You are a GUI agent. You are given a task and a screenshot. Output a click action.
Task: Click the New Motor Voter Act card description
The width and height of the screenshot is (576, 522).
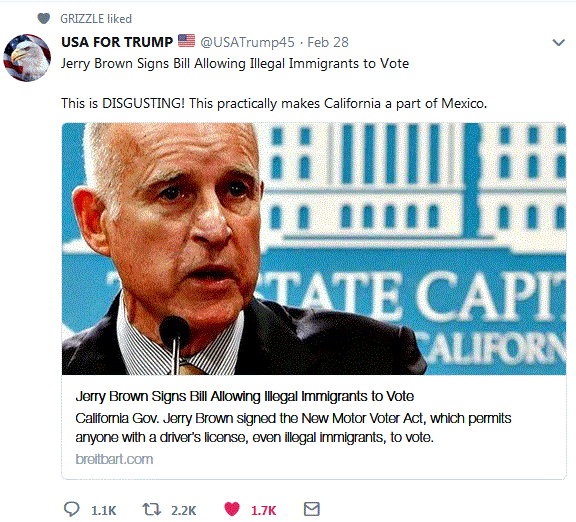pos(293,428)
